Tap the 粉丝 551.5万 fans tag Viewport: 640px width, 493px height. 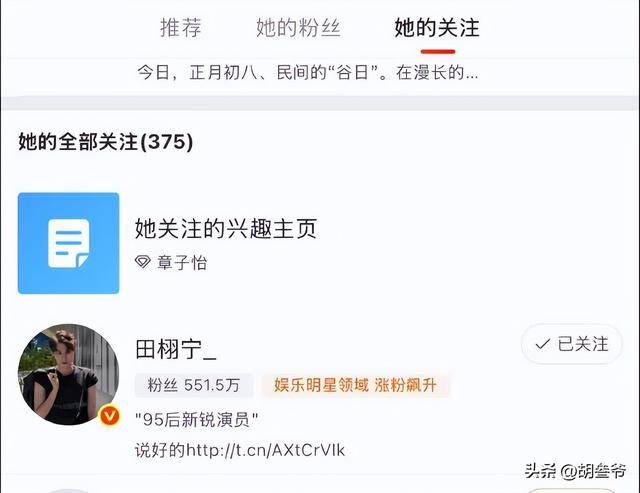194,385
